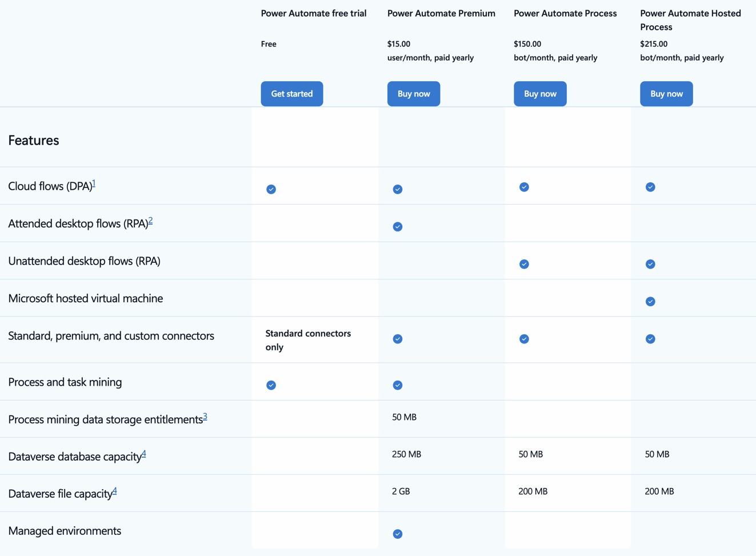Click the Free price label
The width and height of the screenshot is (756, 556).
point(269,44)
